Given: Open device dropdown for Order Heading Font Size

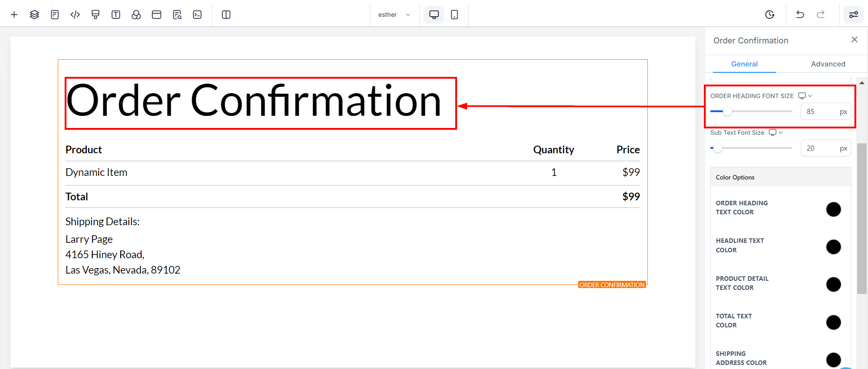Looking at the screenshot, I should pyautogui.click(x=805, y=96).
